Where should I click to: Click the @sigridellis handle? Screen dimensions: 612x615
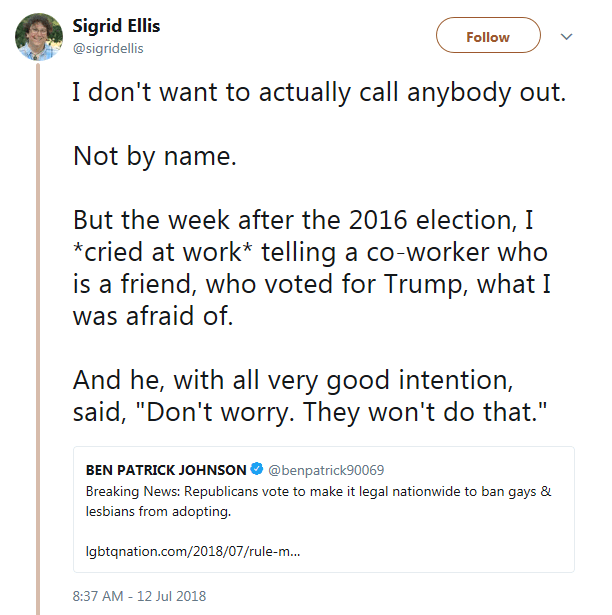click(108, 46)
